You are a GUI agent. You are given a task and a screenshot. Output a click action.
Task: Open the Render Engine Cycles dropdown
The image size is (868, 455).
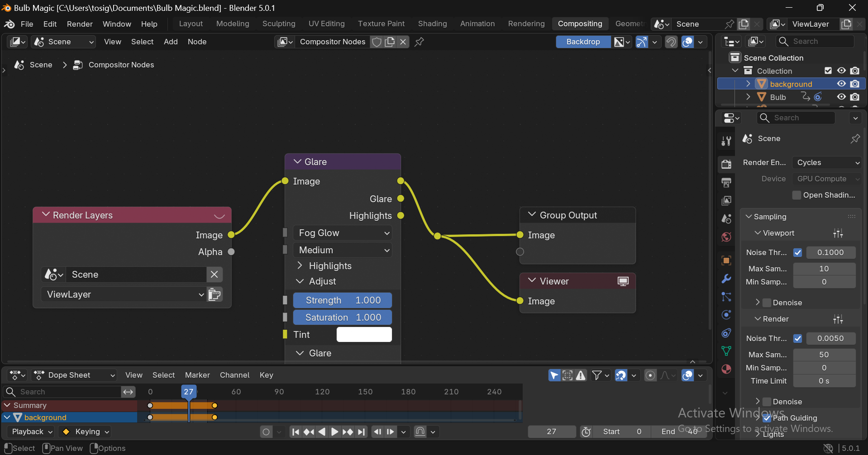pos(826,162)
